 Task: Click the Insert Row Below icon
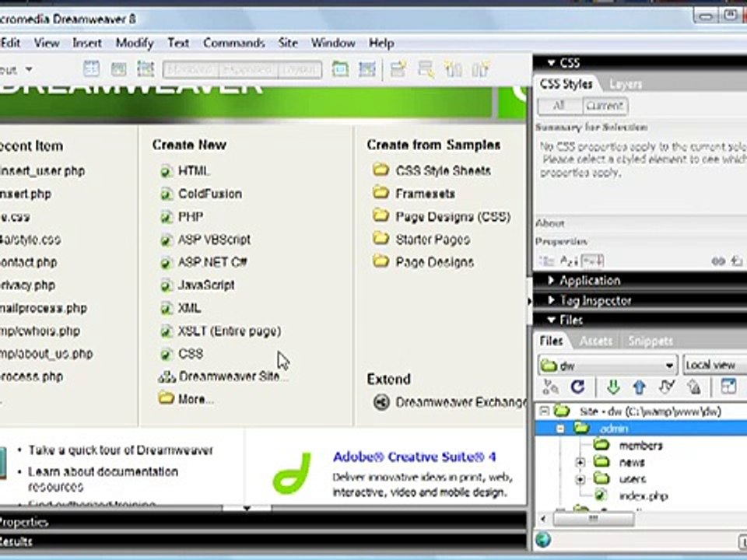[x=426, y=69]
